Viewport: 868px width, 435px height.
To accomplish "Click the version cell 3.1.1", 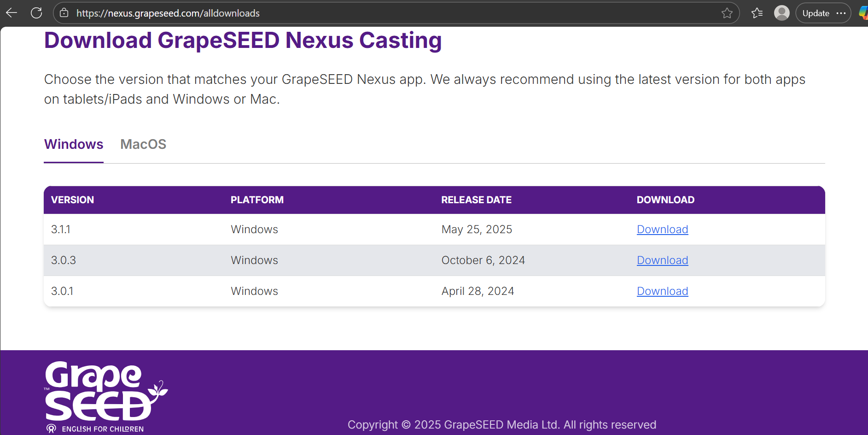I will point(61,229).
